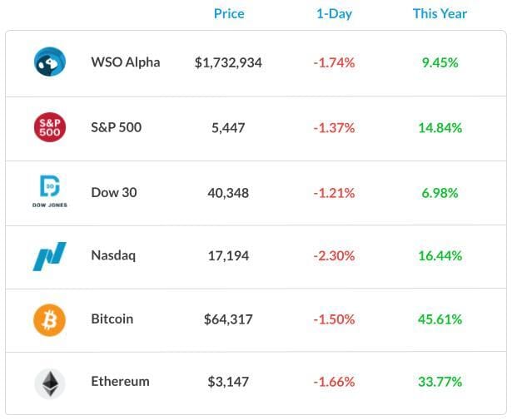Screen dimensions: 512x420
Task: Click Nasdaq's -2.30% one-day change
Action: point(334,255)
